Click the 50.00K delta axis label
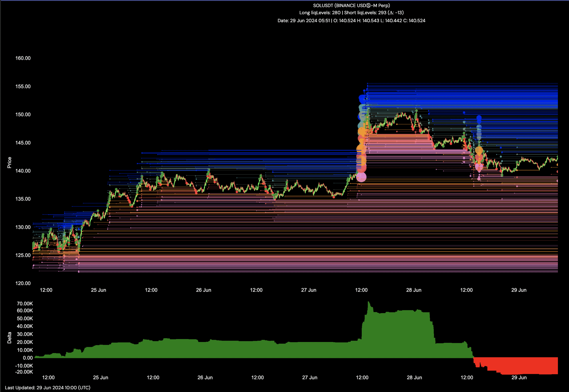569x392 pixels. coord(25,319)
